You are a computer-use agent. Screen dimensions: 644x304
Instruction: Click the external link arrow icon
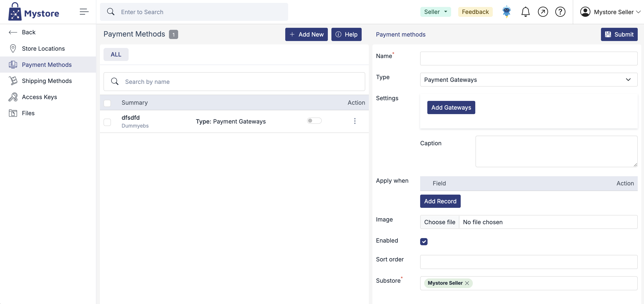pos(542,12)
